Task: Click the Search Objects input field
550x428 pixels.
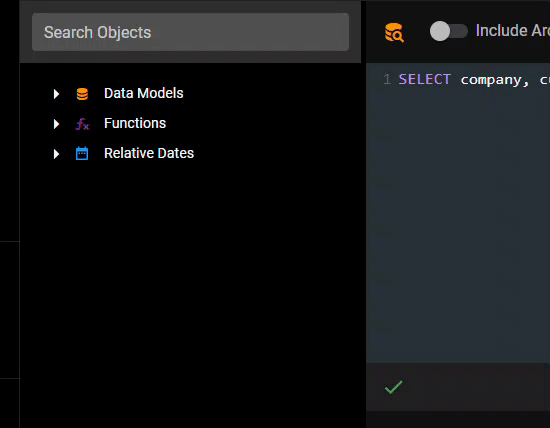Action: click(x=190, y=32)
